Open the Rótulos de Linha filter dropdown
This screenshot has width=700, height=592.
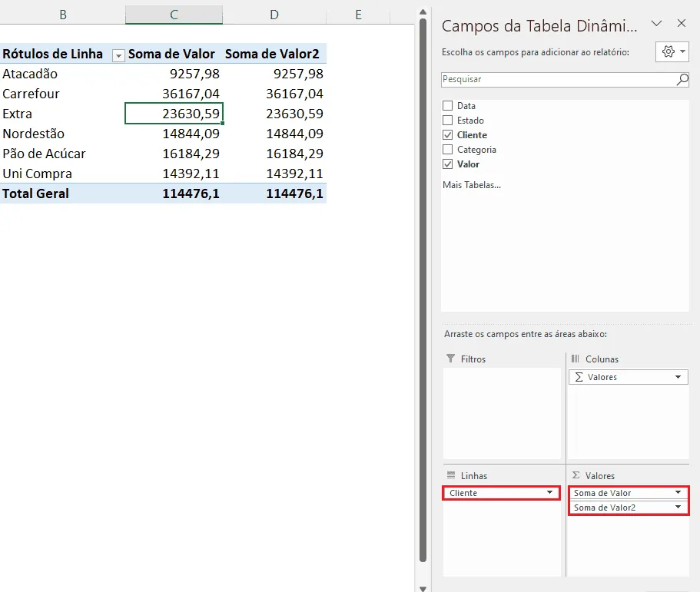(118, 55)
